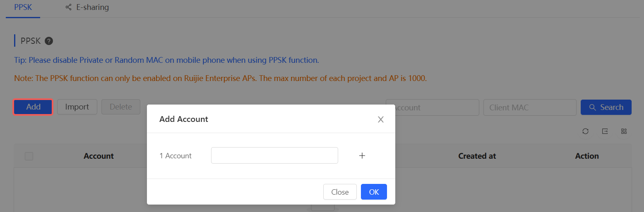
Task: Click Close in the Add Account dialog
Action: coord(340,192)
